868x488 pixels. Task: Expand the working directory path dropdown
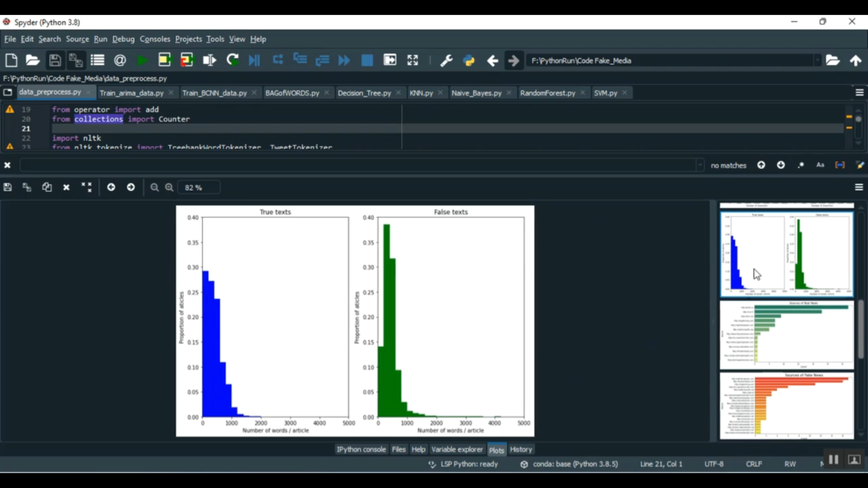817,61
